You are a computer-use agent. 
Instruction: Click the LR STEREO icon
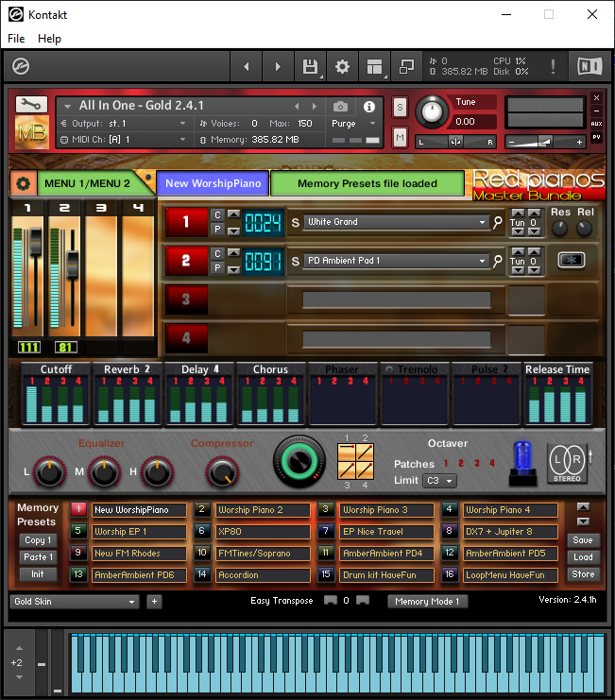coord(567,464)
